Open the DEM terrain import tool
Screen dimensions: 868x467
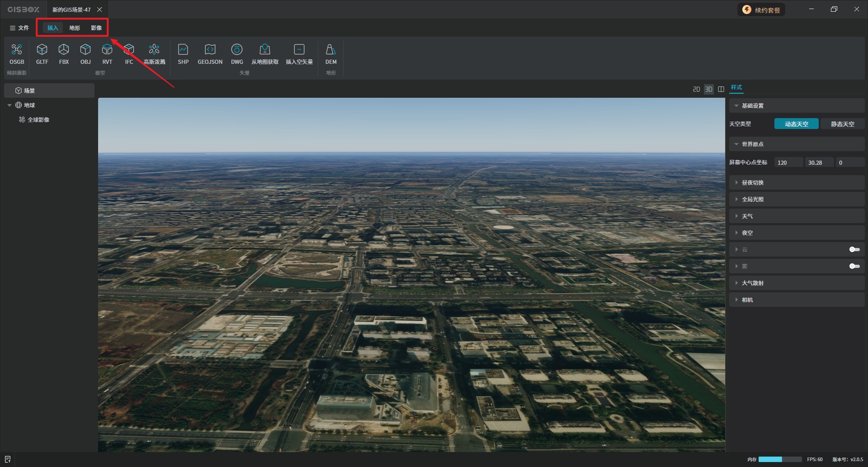[x=331, y=54]
